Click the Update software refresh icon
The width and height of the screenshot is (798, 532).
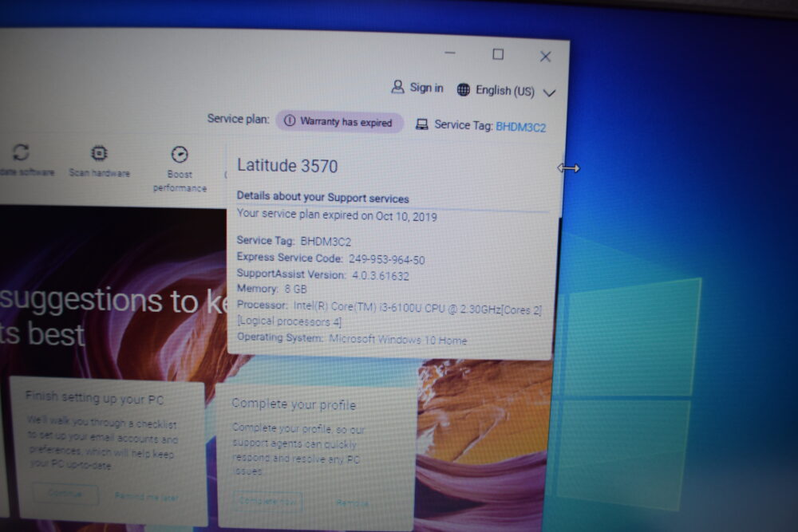(x=21, y=152)
